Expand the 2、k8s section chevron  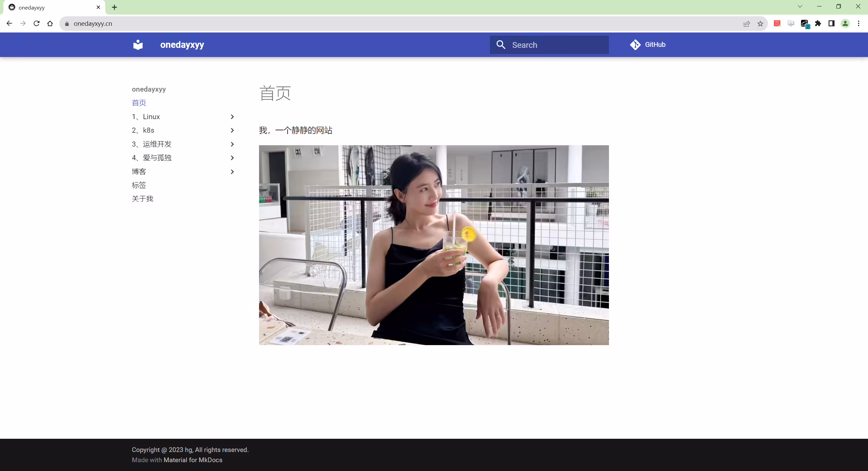click(x=232, y=130)
